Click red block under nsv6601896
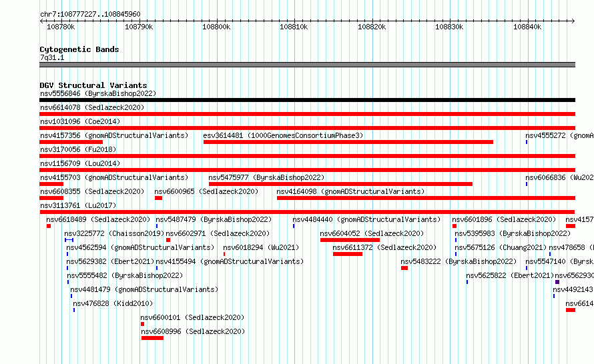The height and width of the screenshot is (364, 594). click(x=455, y=226)
